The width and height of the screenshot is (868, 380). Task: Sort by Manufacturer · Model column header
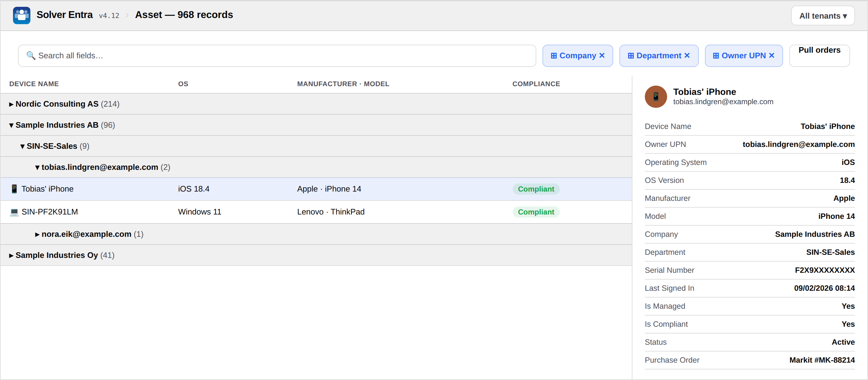[343, 84]
